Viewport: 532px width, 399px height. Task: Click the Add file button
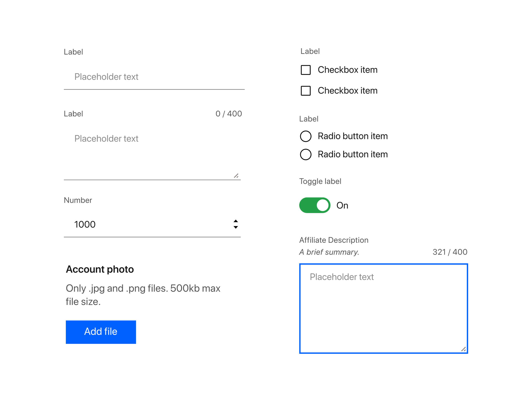[x=101, y=332]
